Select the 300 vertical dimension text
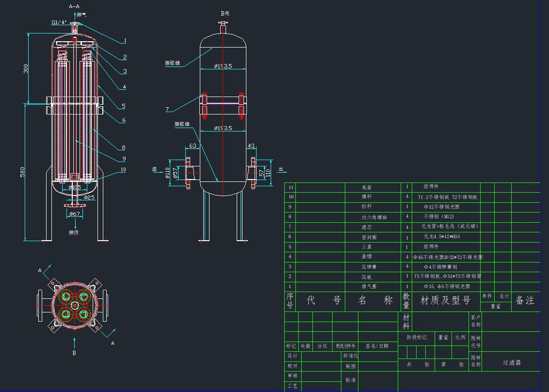The image size is (549, 392). point(25,69)
